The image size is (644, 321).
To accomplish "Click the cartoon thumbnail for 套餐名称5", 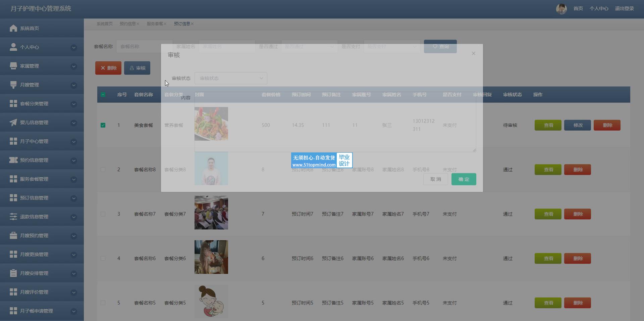I will click(211, 302).
